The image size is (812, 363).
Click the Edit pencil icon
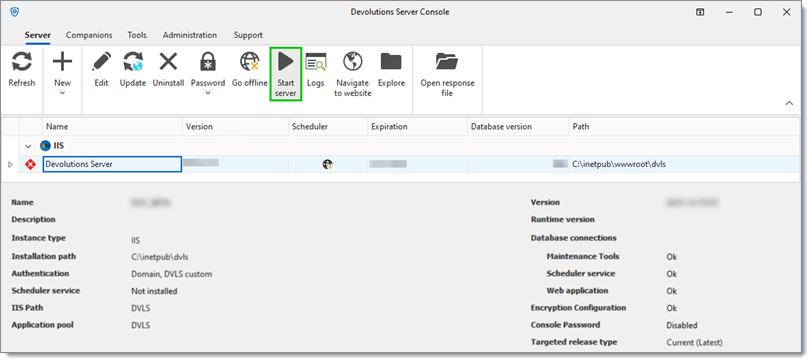click(102, 62)
